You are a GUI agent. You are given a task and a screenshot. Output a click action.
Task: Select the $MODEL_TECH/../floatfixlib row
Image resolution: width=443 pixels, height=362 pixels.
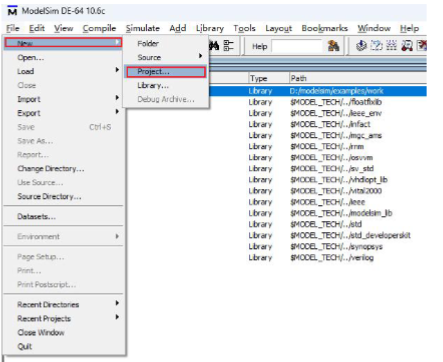point(318,102)
